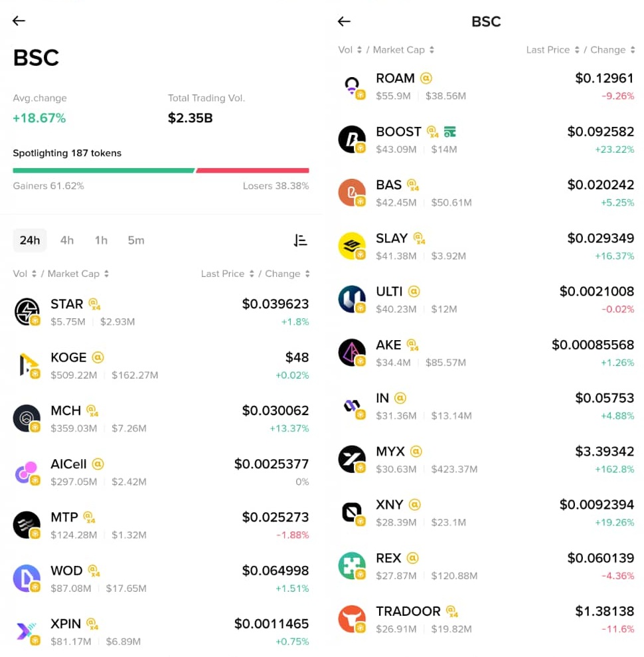
Task: Tap the gainers and losers ratio bar
Action: [x=161, y=171]
